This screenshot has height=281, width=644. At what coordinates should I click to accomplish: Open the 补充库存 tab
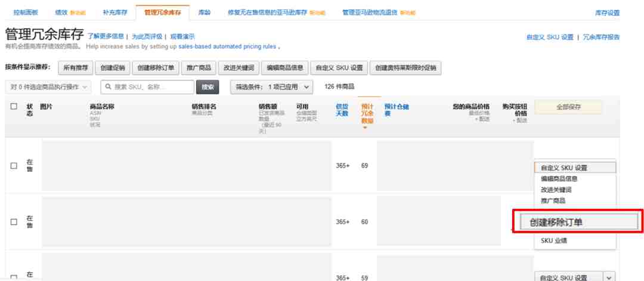(115, 13)
